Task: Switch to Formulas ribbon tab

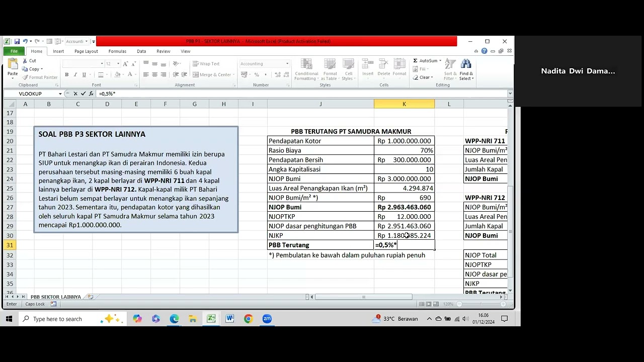Action: (x=117, y=51)
